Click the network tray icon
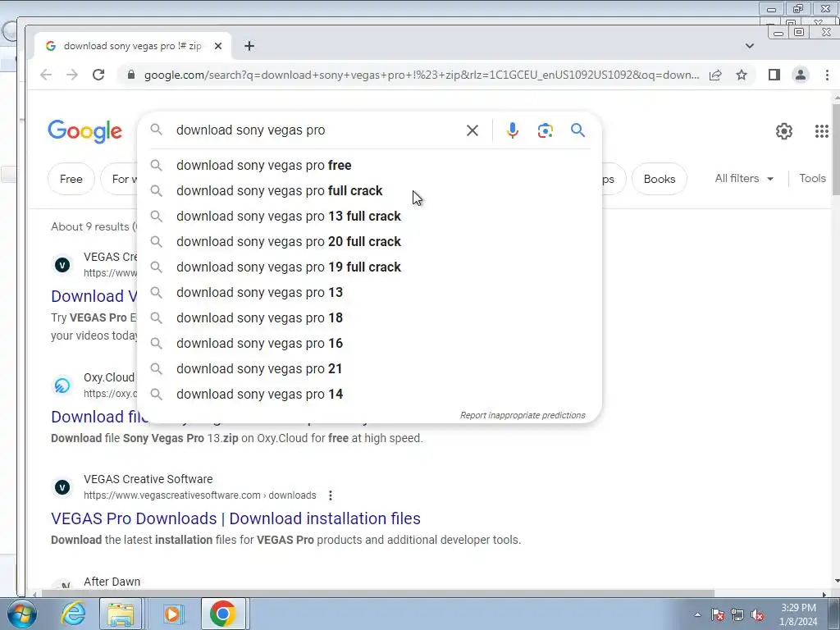 point(737,614)
